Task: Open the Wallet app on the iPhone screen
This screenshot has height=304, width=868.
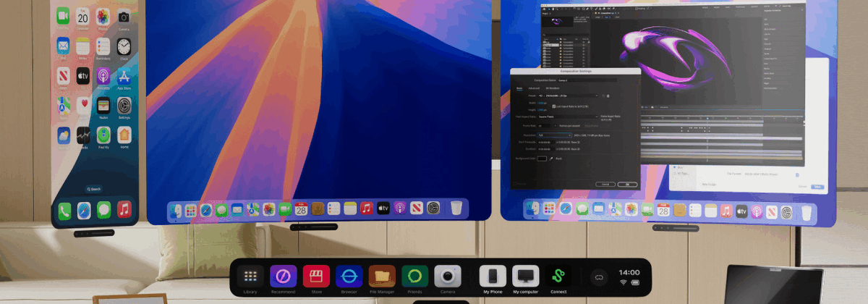Action: point(103,105)
